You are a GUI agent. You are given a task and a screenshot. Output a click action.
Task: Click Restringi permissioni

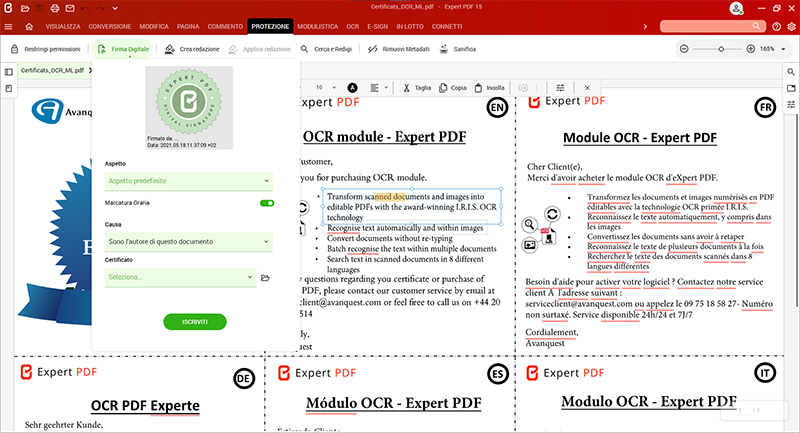[46, 49]
